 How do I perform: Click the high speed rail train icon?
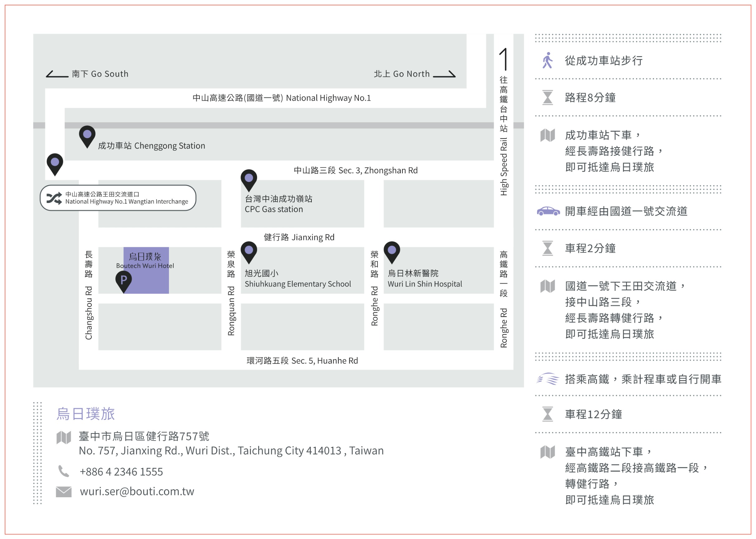(x=548, y=379)
